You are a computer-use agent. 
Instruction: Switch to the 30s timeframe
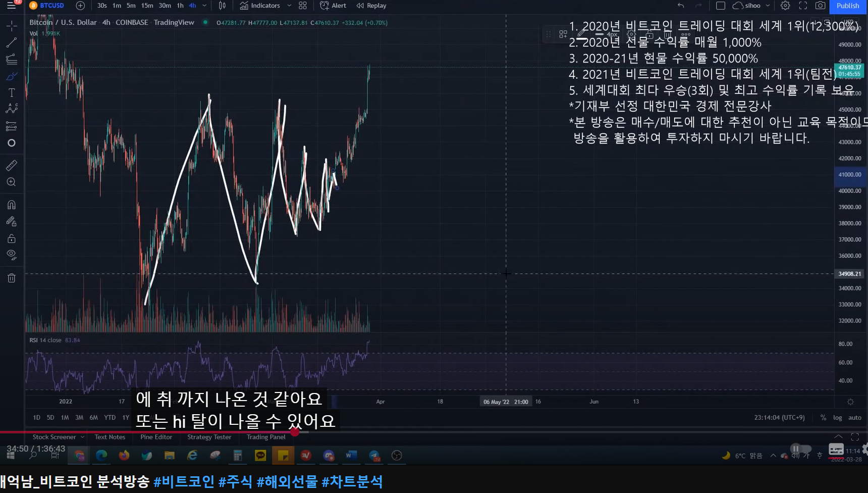[x=102, y=6]
